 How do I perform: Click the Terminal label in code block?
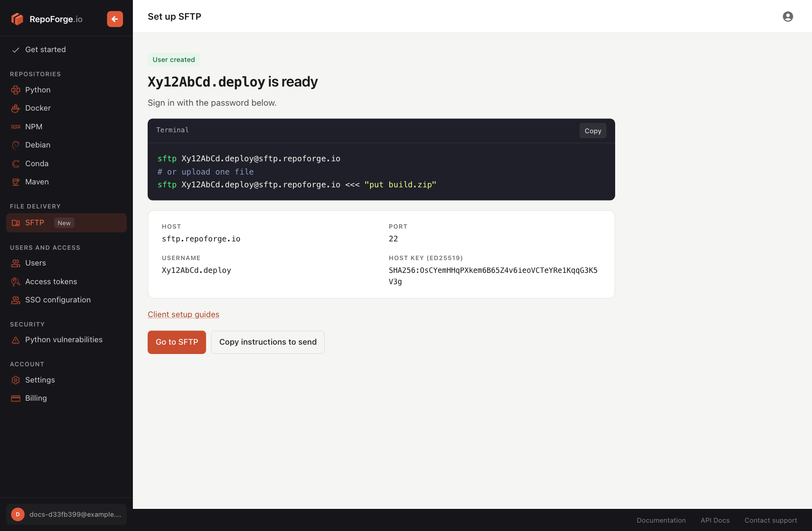coord(173,130)
